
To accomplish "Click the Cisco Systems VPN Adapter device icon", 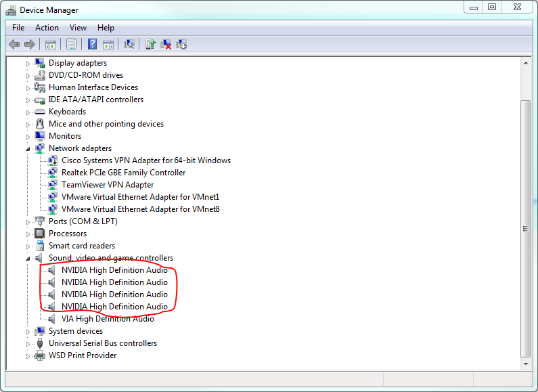I will pos(53,160).
